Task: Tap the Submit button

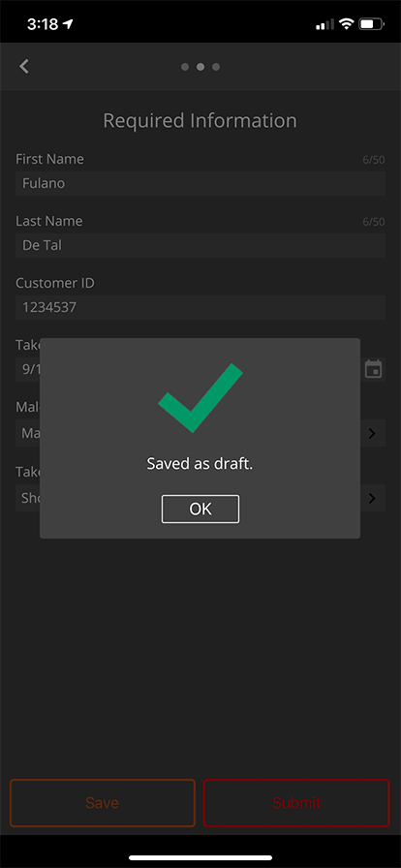Action: click(x=296, y=803)
